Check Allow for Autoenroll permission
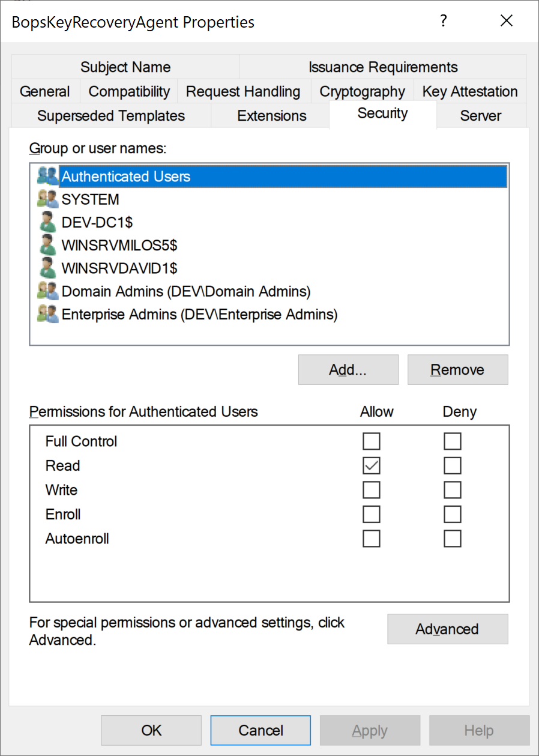This screenshot has height=756, width=539. click(372, 539)
